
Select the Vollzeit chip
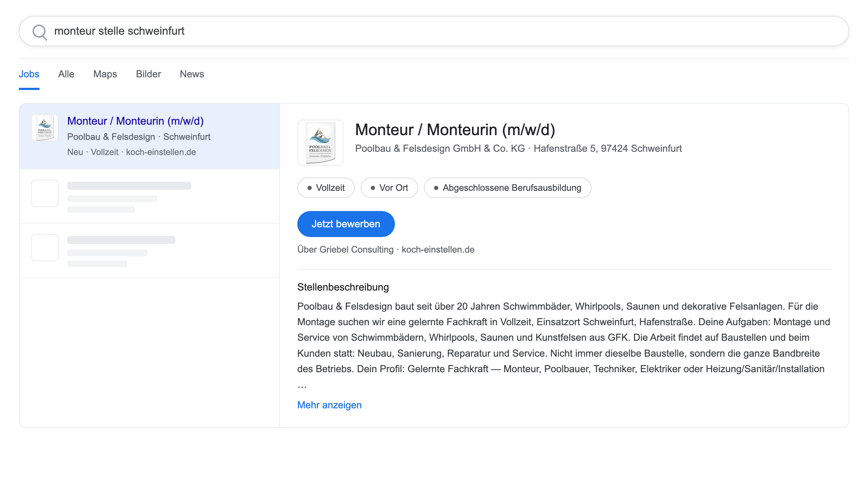326,188
